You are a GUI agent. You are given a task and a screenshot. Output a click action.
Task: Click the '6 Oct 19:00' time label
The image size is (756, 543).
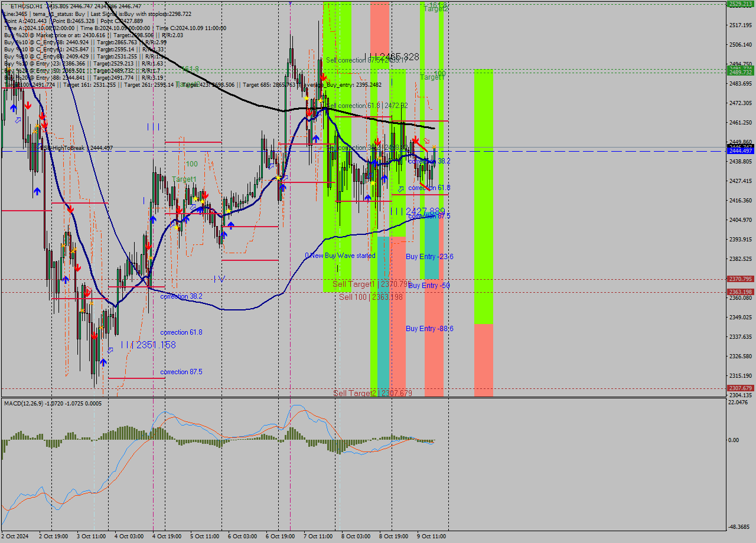pos(281,537)
